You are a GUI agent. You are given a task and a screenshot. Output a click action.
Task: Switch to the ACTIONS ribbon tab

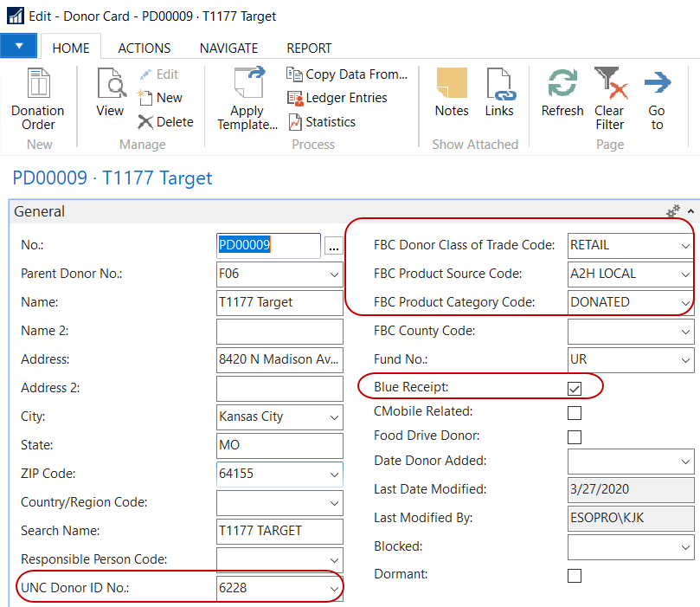144,48
